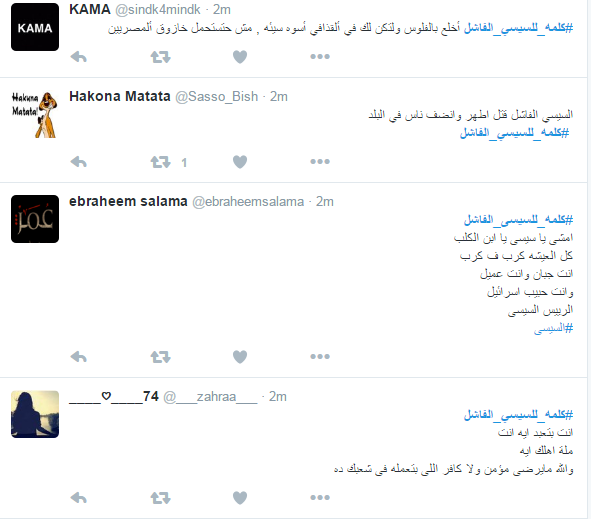Reply to Hakona Matata's tweet
591x519 pixels.
click(x=78, y=162)
